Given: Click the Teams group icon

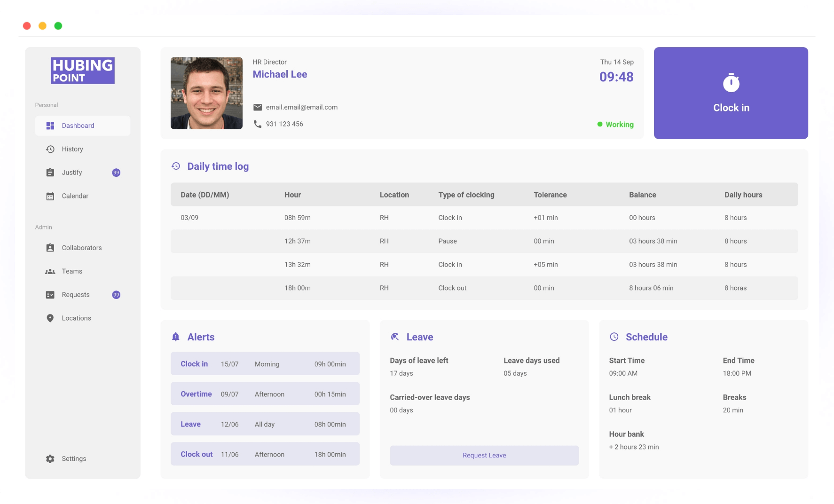Looking at the screenshot, I should [50, 271].
